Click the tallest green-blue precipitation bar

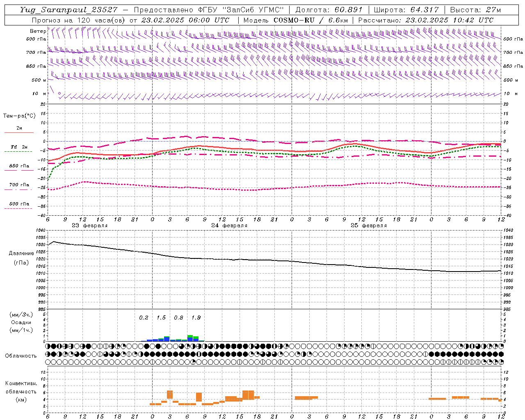190,338
